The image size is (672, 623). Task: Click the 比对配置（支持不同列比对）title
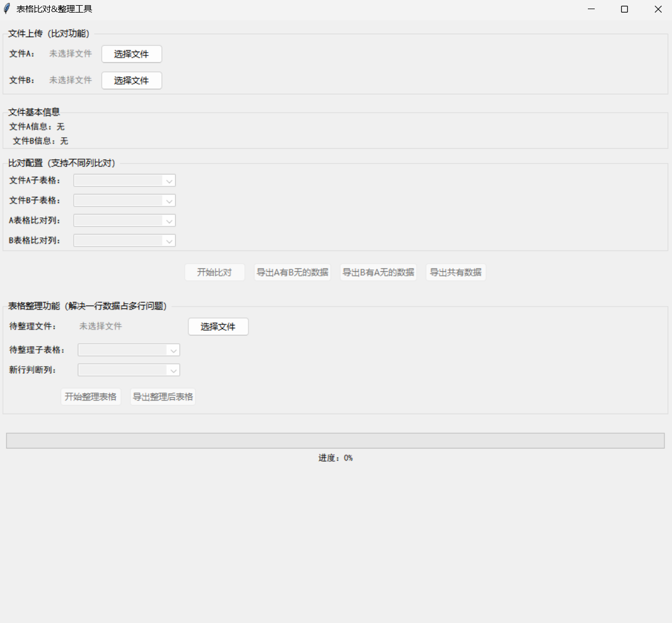tap(62, 163)
